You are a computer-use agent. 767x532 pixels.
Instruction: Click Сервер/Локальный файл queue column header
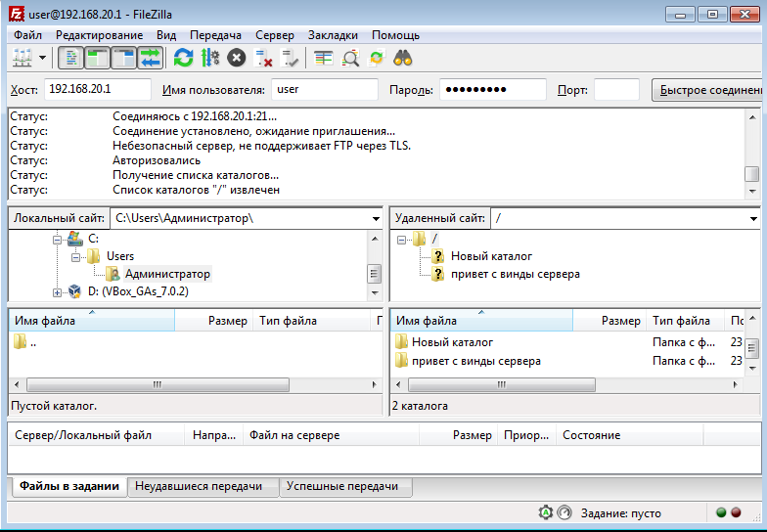(x=96, y=434)
